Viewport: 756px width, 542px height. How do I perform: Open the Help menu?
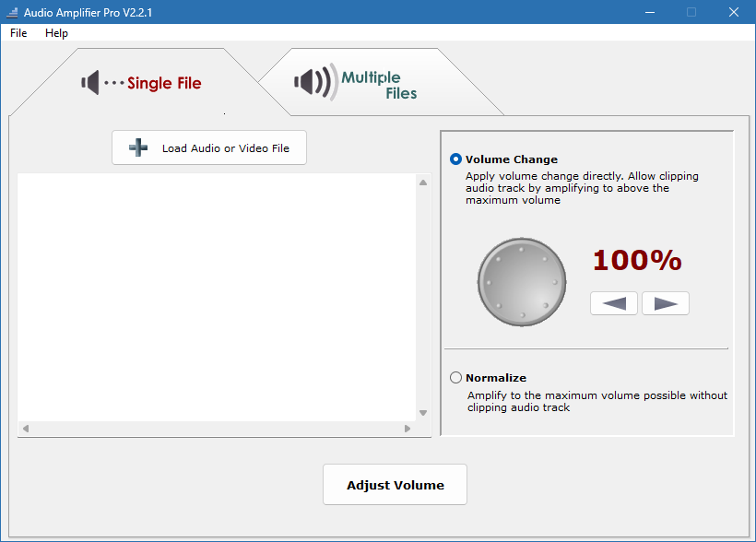point(56,33)
